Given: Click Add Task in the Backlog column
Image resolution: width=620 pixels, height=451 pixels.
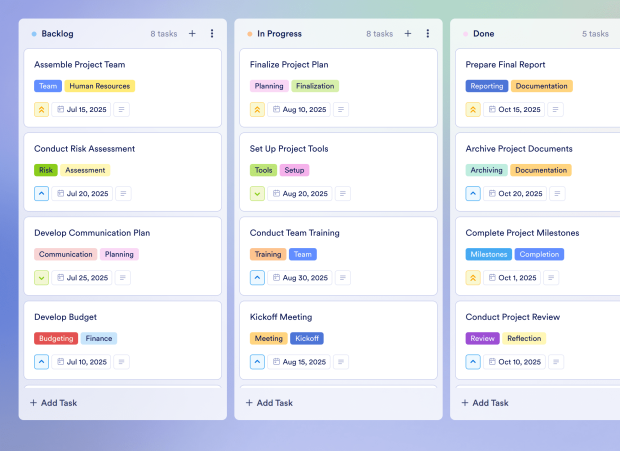Looking at the screenshot, I should (53, 403).
